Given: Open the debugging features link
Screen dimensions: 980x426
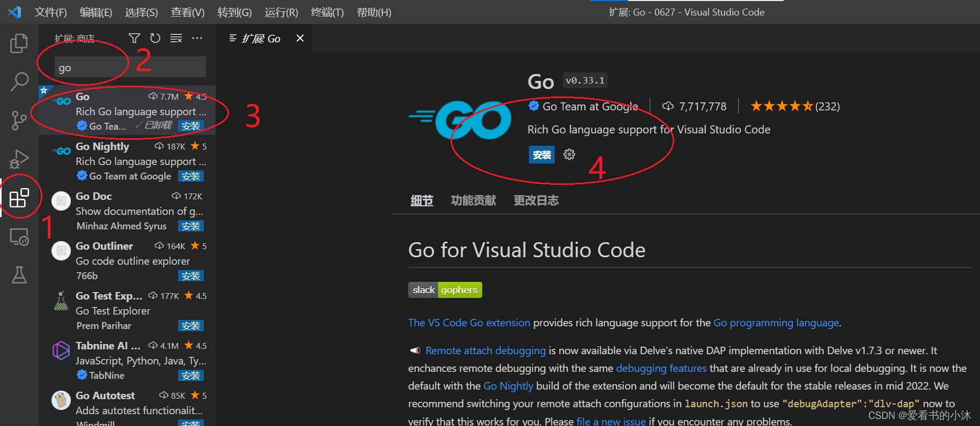Looking at the screenshot, I should pyautogui.click(x=661, y=368).
